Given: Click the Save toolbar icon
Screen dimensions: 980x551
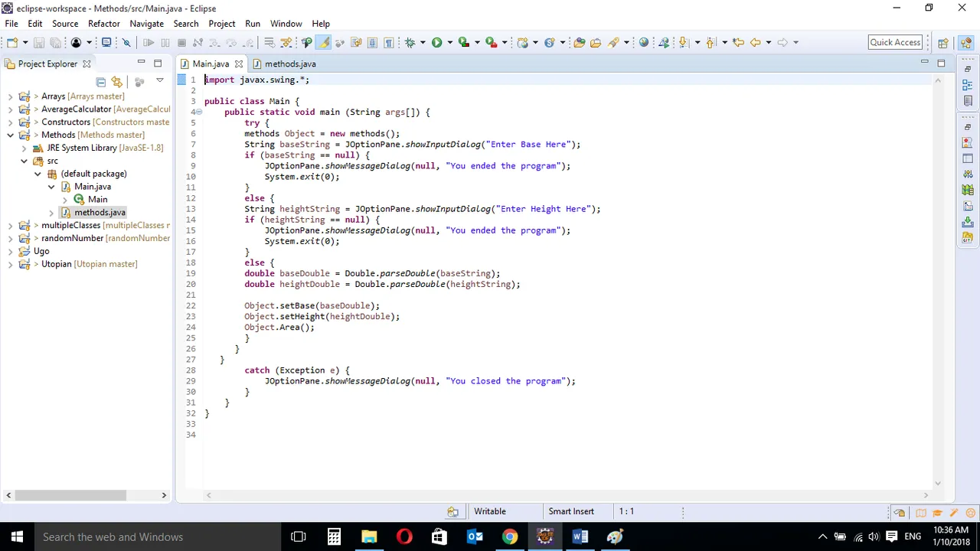Looking at the screenshot, I should pyautogui.click(x=39, y=42).
